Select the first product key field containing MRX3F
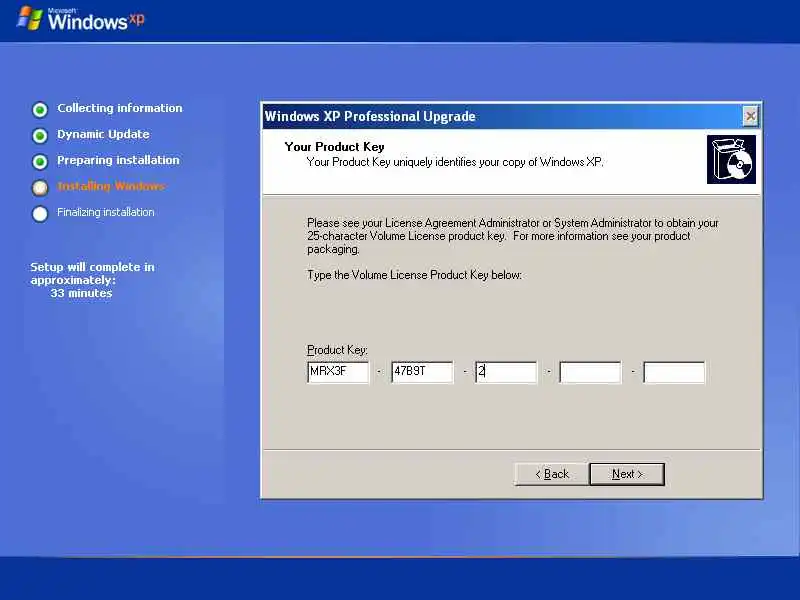The height and width of the screenshot is (600, 800). pos(338,371)
